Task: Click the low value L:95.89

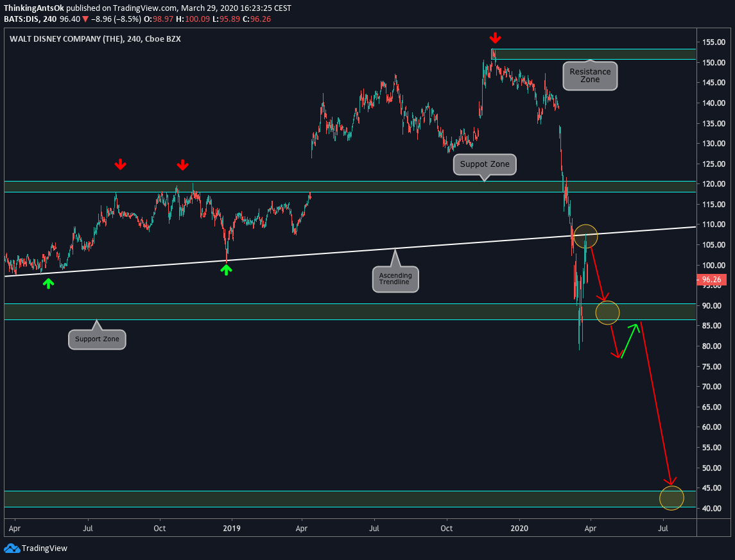Action: pyautogui.click(x=227, y=19)
